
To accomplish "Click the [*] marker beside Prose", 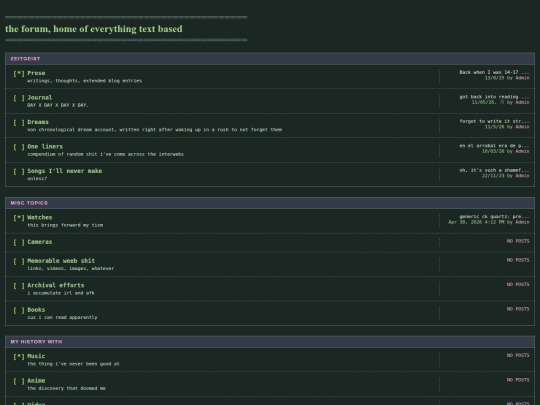I will (x=19, y=73).
